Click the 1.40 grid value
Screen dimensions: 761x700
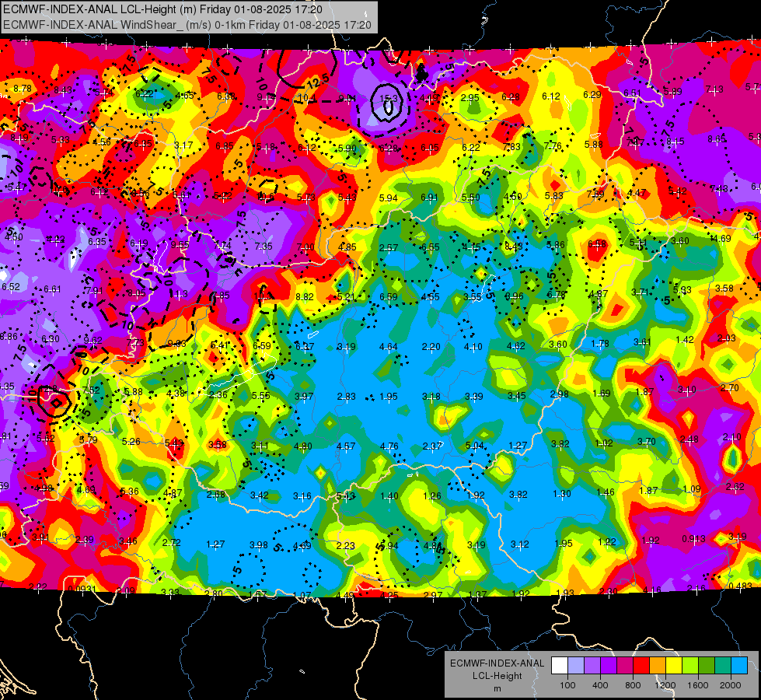389,496
